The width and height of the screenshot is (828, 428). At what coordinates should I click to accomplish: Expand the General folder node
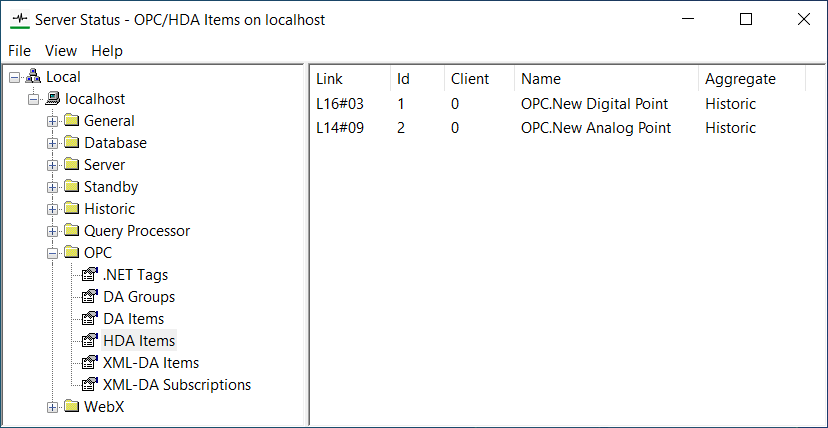tap(52, 121)
